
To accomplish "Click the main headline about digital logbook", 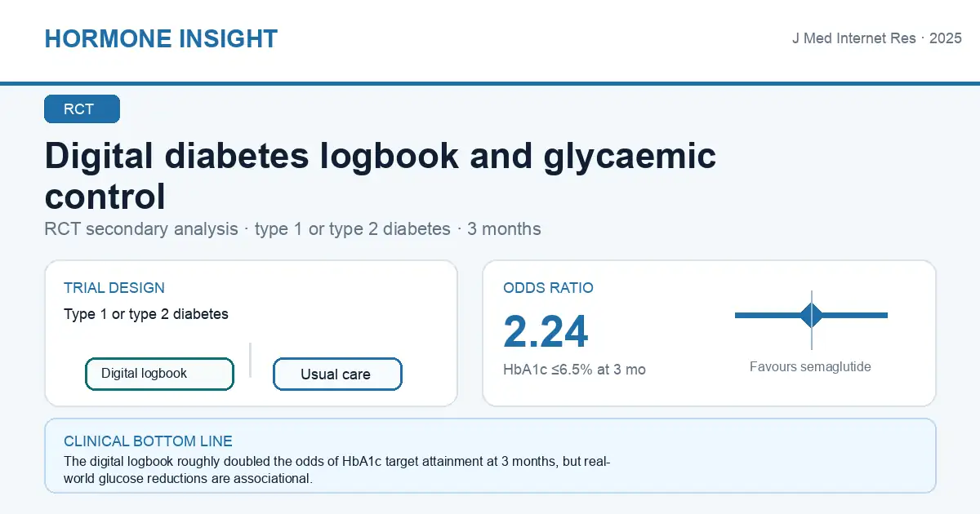I will coord(381,175).
